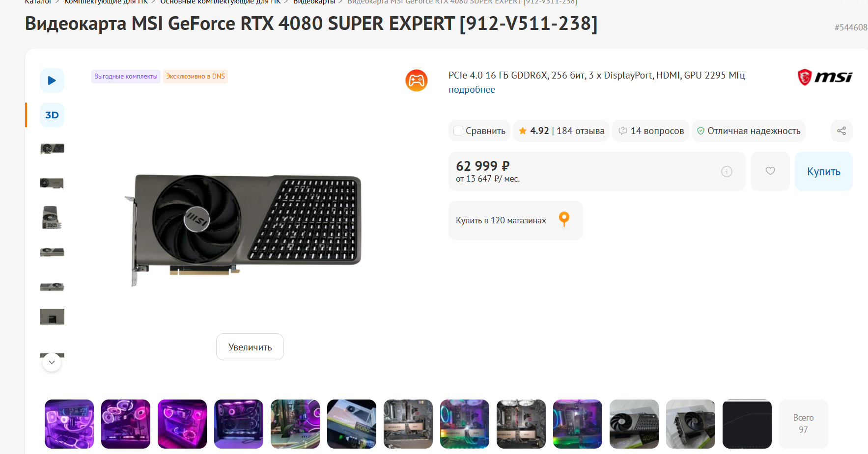Click the Купить button
The image size is (868, 454).
[x=824, y=171]
